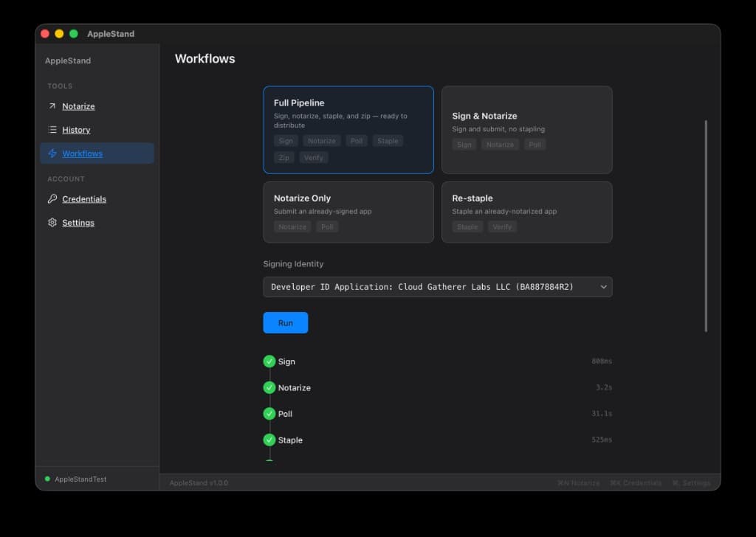The height and width of the screenshot is (537, 756).
Task: Click the Run button
Action: 285,322
